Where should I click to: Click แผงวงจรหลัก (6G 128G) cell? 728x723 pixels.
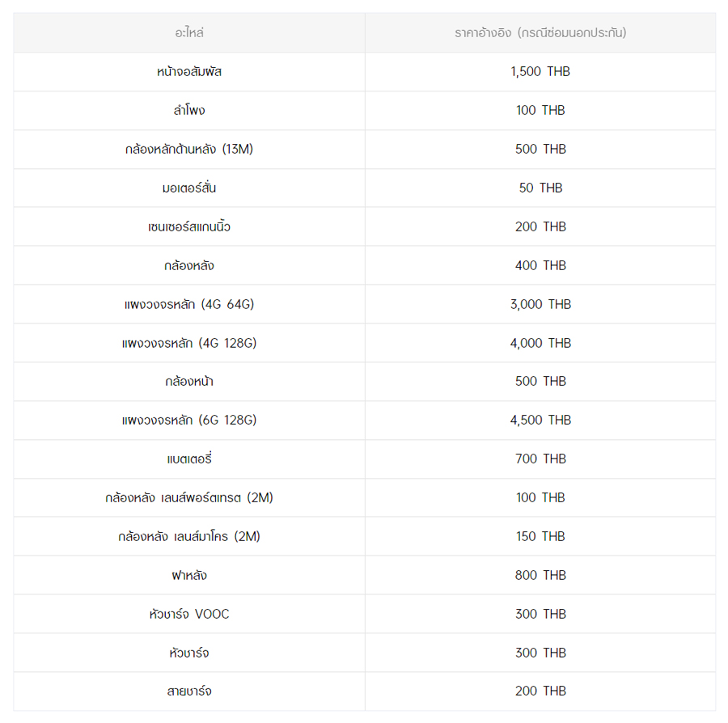coord(189,420)
